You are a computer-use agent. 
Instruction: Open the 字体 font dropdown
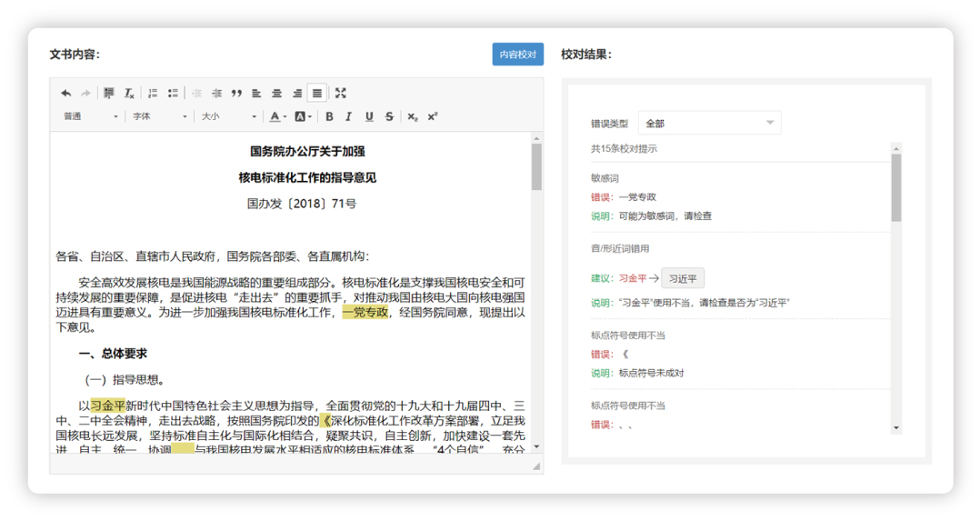tap(159, 116)
